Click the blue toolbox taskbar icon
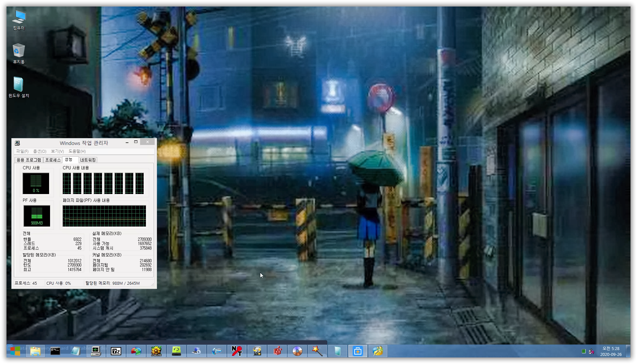Image resolution: width=637 pixels, height=364 pixels. coord(358,351)
